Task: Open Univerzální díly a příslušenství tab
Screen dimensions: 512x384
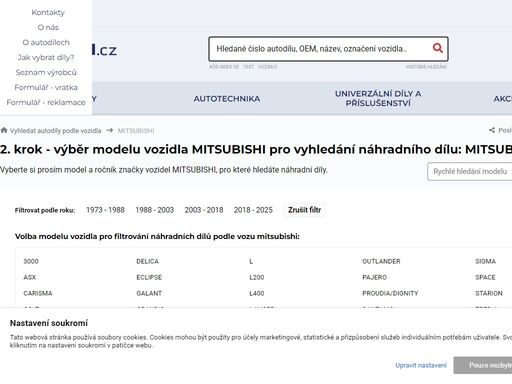Action: 378,98
